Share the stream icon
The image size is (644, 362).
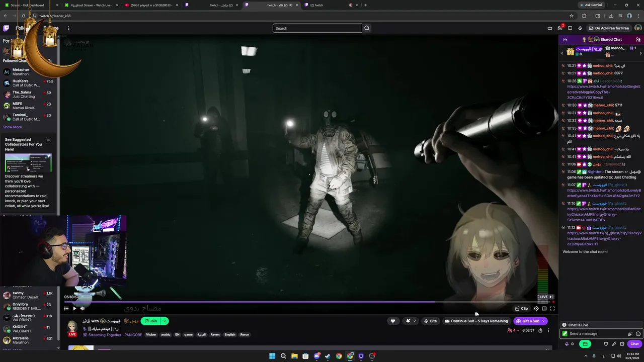(x=540, y=330)
